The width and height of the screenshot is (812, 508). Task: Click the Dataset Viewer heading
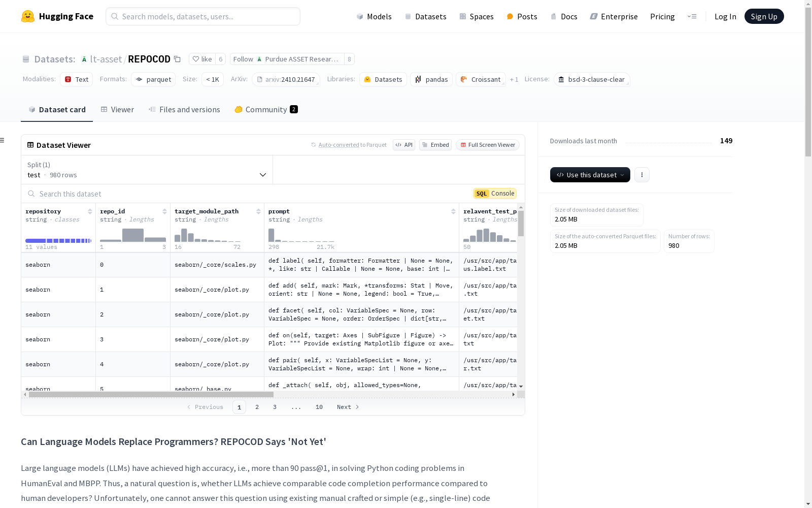coord(63,145)
